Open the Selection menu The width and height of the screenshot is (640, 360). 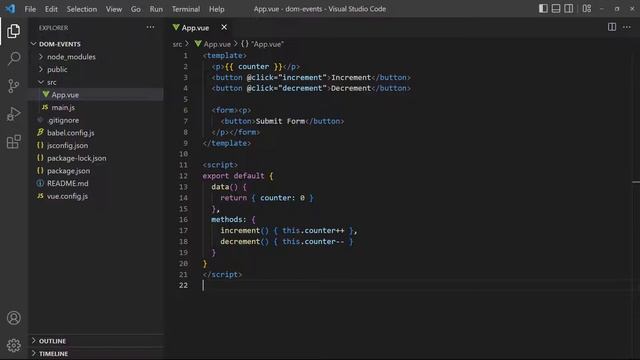[82, 9]
